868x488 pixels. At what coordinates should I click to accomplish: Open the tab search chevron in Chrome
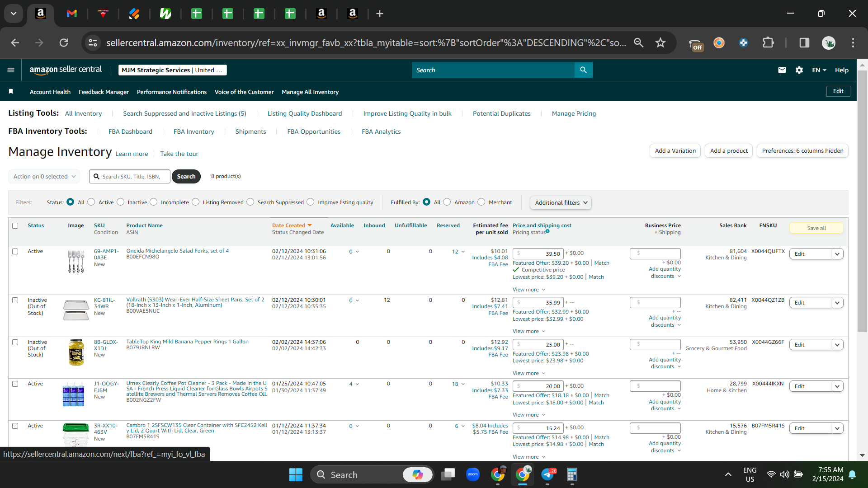click(14, 14)
